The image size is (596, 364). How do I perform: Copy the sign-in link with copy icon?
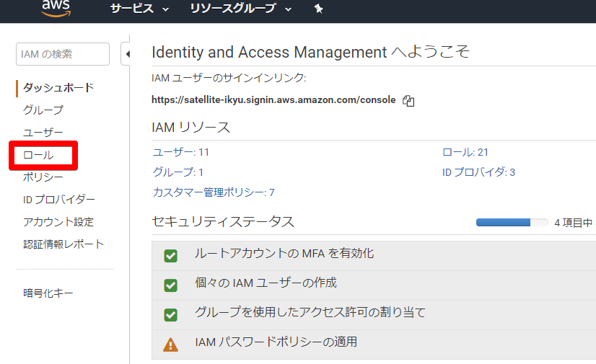click(408, 101)
